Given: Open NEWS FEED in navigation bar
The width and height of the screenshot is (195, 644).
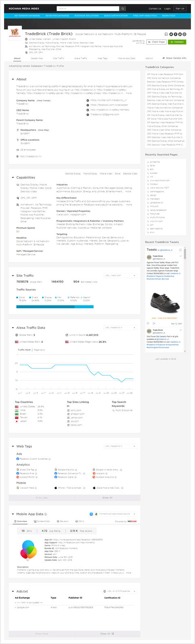Looking at the screenshot, I should [x=169, y=16].
